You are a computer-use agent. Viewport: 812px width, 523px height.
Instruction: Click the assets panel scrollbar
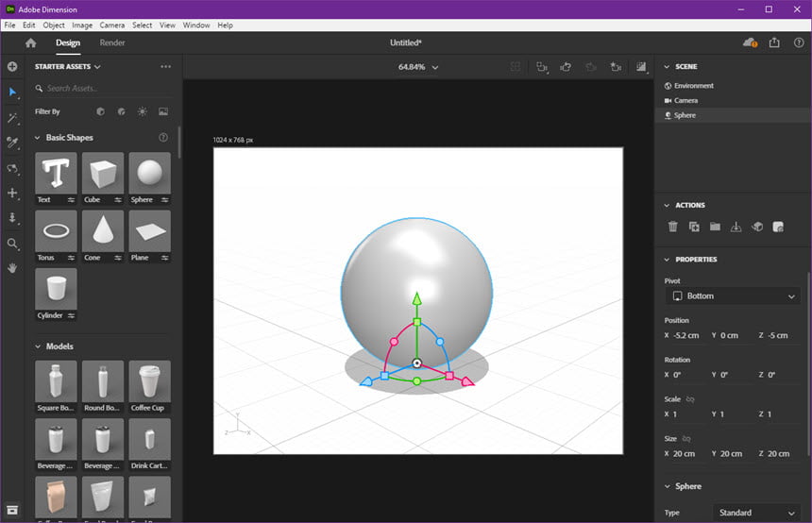[x=179, y=142]
